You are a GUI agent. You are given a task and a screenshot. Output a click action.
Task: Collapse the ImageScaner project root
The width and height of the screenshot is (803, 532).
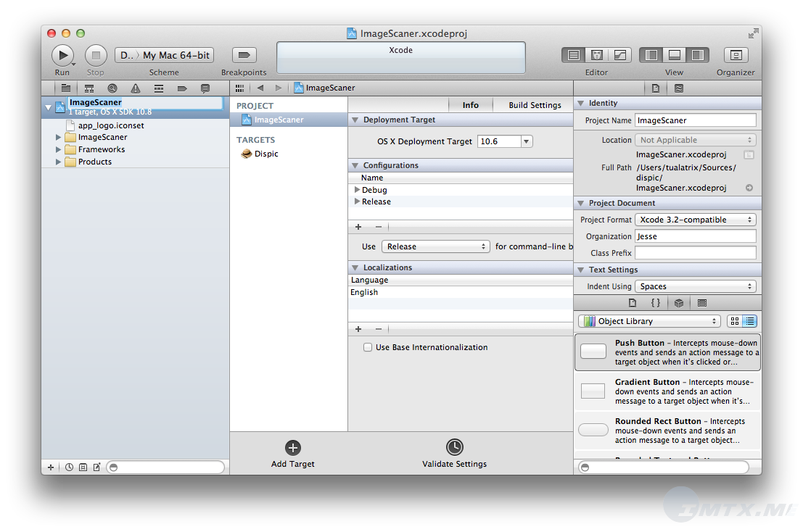(48, 107)
